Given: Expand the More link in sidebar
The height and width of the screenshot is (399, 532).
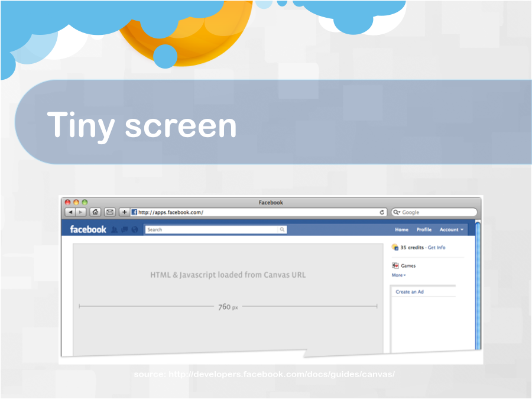Looking at the screenshot, I should (x=398, y=275).
